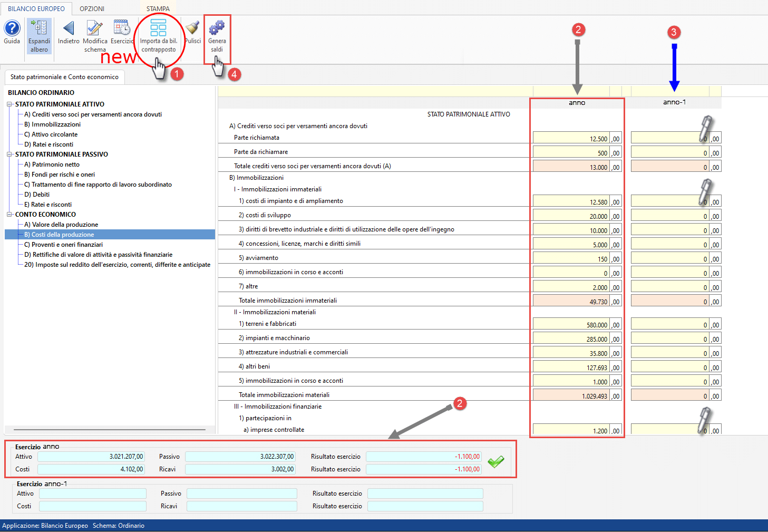
Task: Click Passivo anno field 3.022.307,00
Action: [x=240, y=457]
